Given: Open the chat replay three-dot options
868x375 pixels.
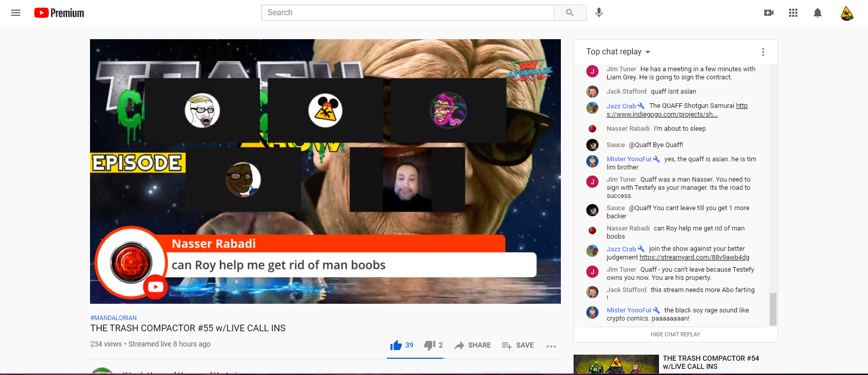Looking at the screenshot, I should click(763, 52).
